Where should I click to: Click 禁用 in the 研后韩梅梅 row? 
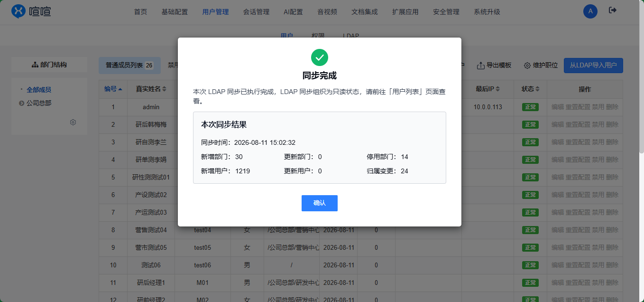598,125
